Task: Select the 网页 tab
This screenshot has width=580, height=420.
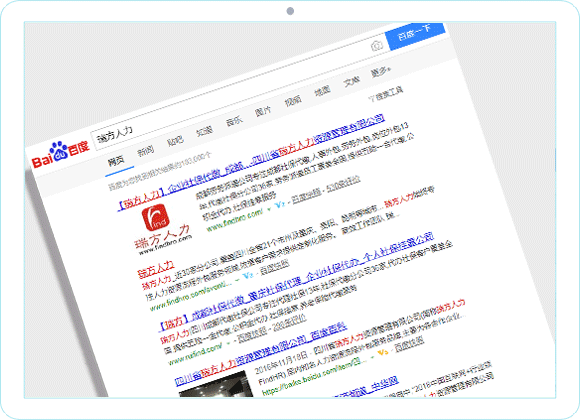Action: pos(116,161)
